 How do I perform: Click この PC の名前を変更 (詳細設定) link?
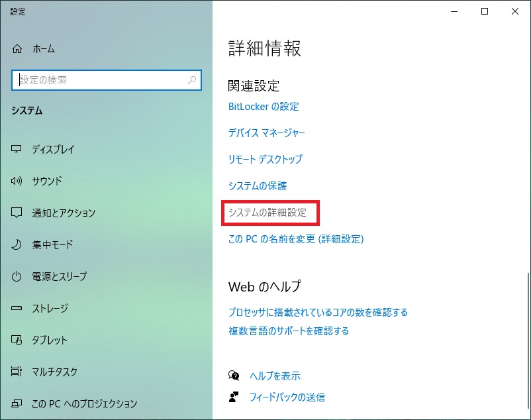click(x=296, y=238)
